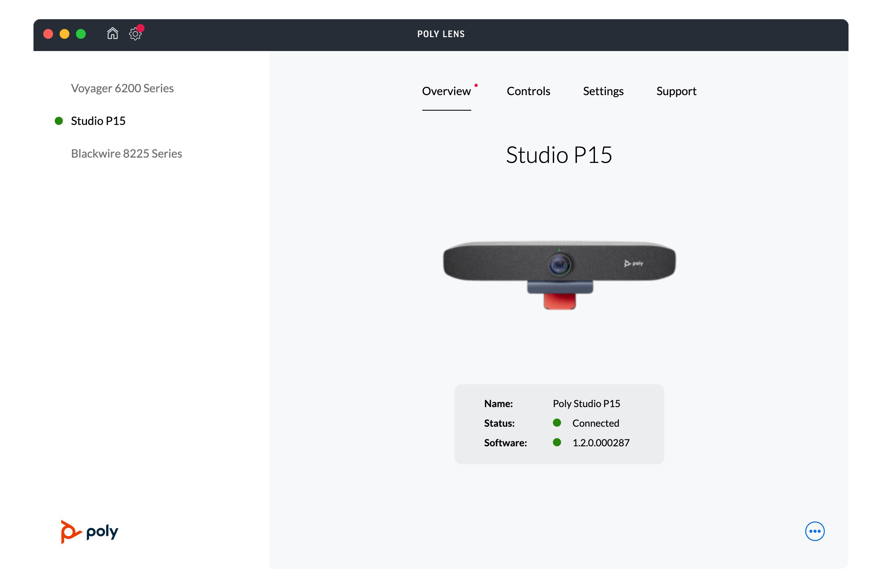Screen dimensions: 882x588
Task: Click red notification dot on Overview tab
Action: [476, 85]
